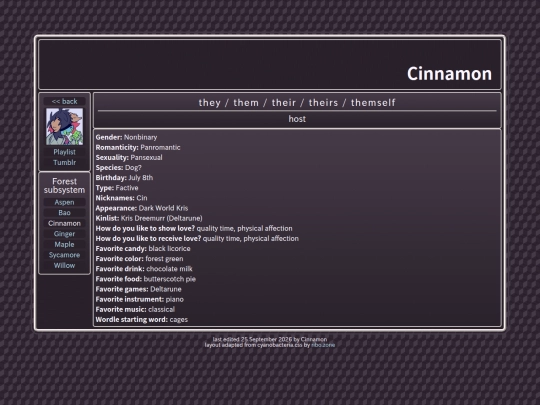Image resolution: width=540 pixels, height=405 pixels.
Task: Click 'Favorite candy: black licorice' line
Action: (143, 249)
